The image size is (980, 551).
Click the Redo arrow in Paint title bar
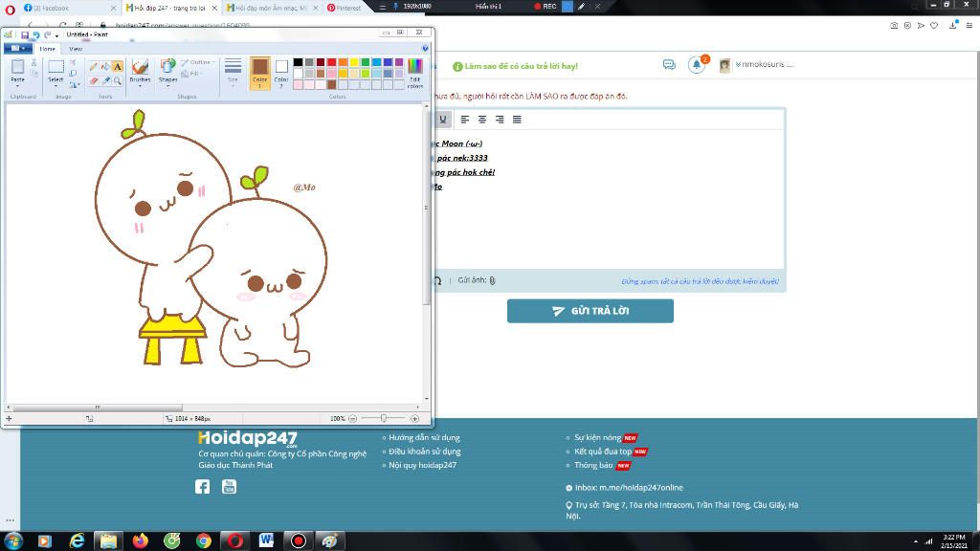pos(48,35)
